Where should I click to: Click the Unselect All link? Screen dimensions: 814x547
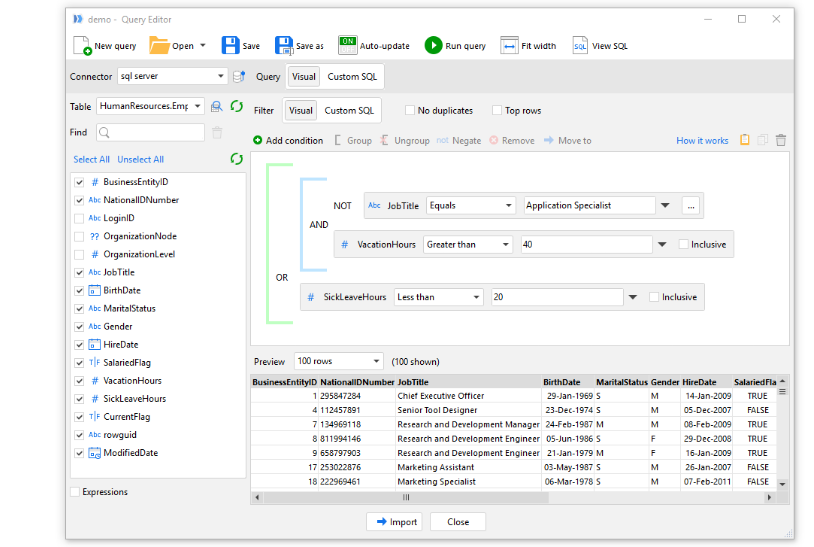click(140, 159)
